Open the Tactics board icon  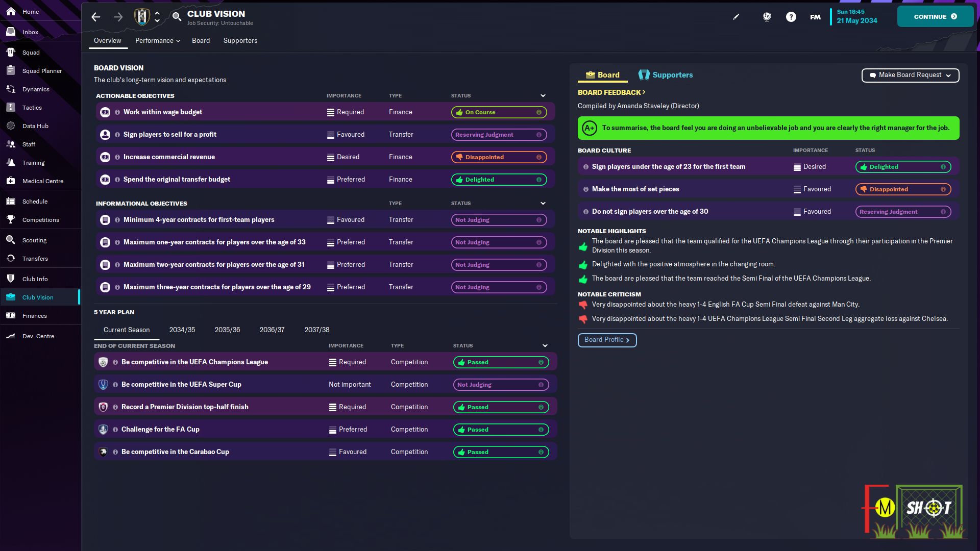(x=11, y=107)
